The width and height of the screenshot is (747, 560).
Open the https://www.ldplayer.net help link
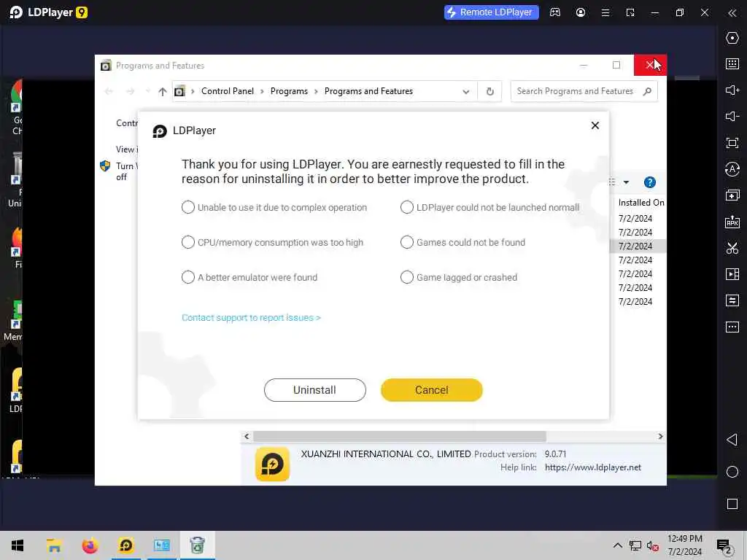[592, 467]
